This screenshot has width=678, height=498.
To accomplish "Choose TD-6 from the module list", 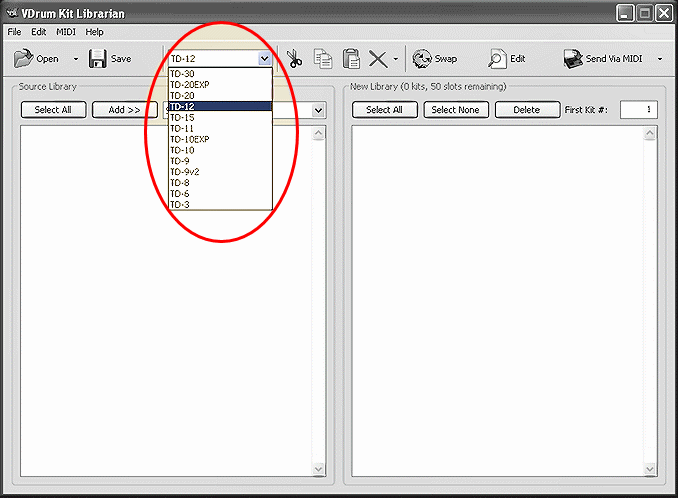I will coord(220,193).
